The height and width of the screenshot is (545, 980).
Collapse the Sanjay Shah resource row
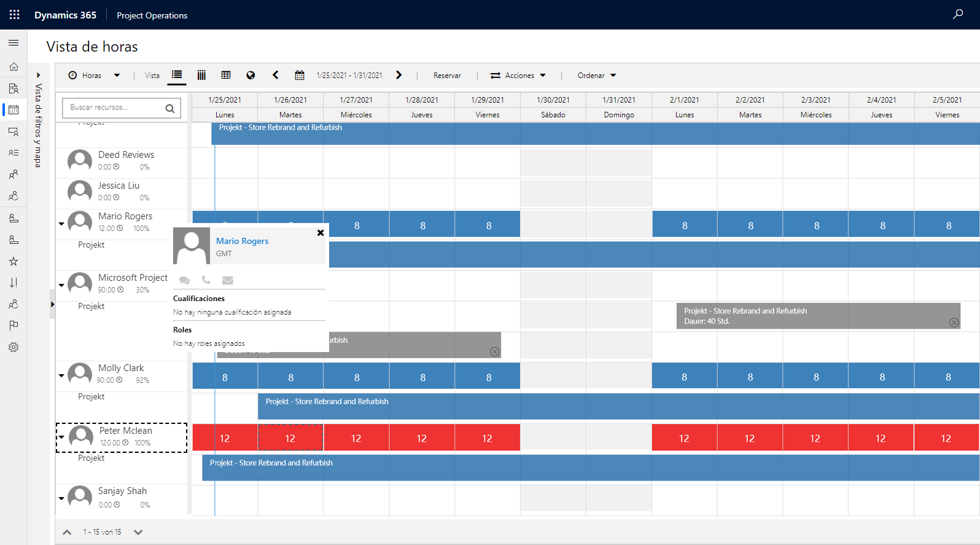pyautogui.click(x=61, y=498)
